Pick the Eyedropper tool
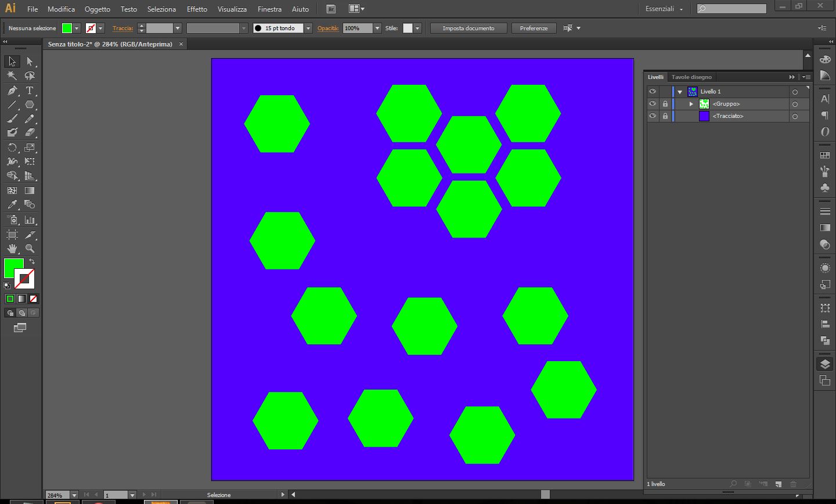Viewport: 836px width, 504px height. 12,204
